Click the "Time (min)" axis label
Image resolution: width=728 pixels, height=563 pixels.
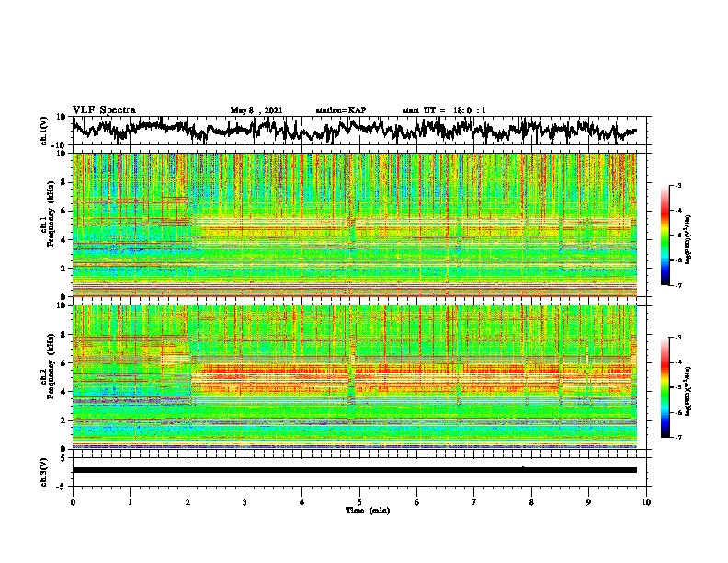pyautogui.click(x=368, y=511)
